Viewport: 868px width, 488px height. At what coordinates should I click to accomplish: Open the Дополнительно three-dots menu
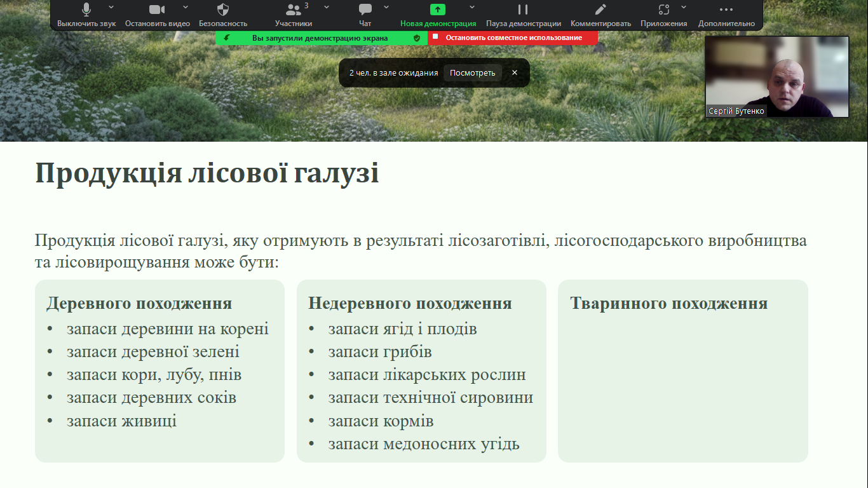[x=726, y=10]
